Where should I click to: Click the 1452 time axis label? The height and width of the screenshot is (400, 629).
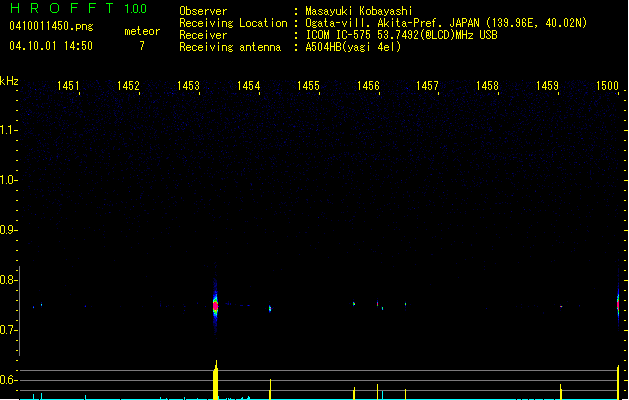128,86
